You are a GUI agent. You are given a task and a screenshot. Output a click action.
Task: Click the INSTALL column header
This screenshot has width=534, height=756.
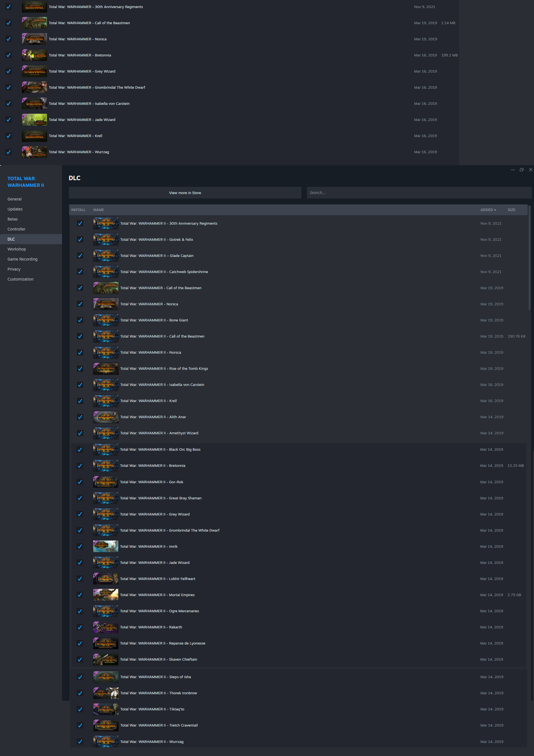pos(78,210)
